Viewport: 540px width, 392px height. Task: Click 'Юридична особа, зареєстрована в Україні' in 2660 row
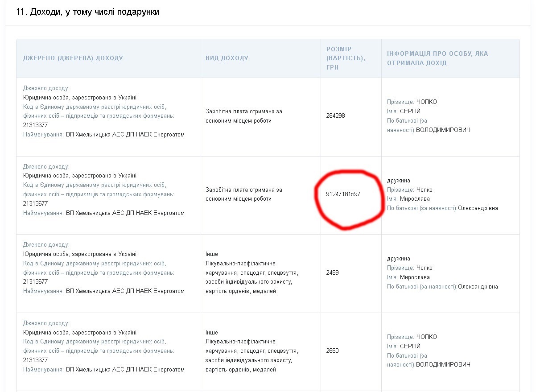coord(80,333)
